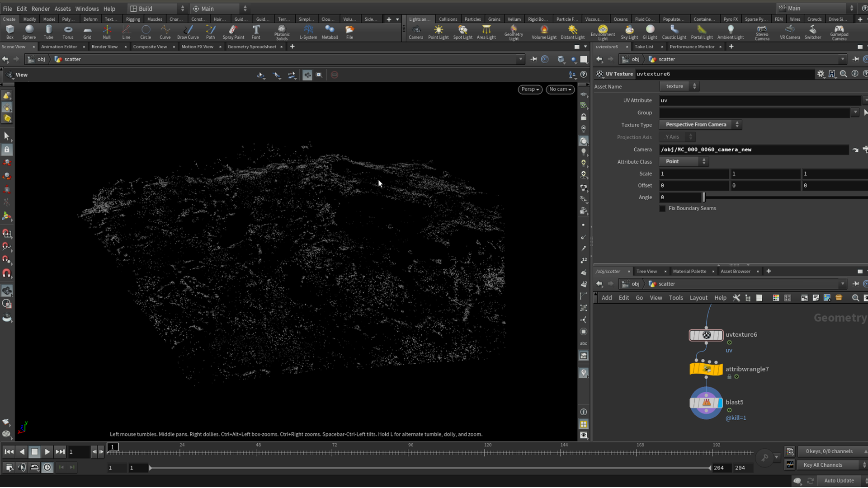
Task: Open the Render menu
Action: coord(40,9)
